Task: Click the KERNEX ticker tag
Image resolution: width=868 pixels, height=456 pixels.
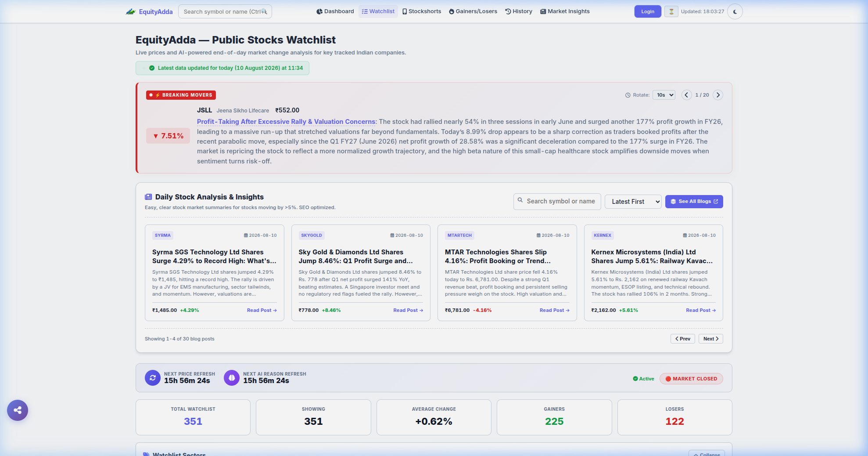Action: point(603,235)
